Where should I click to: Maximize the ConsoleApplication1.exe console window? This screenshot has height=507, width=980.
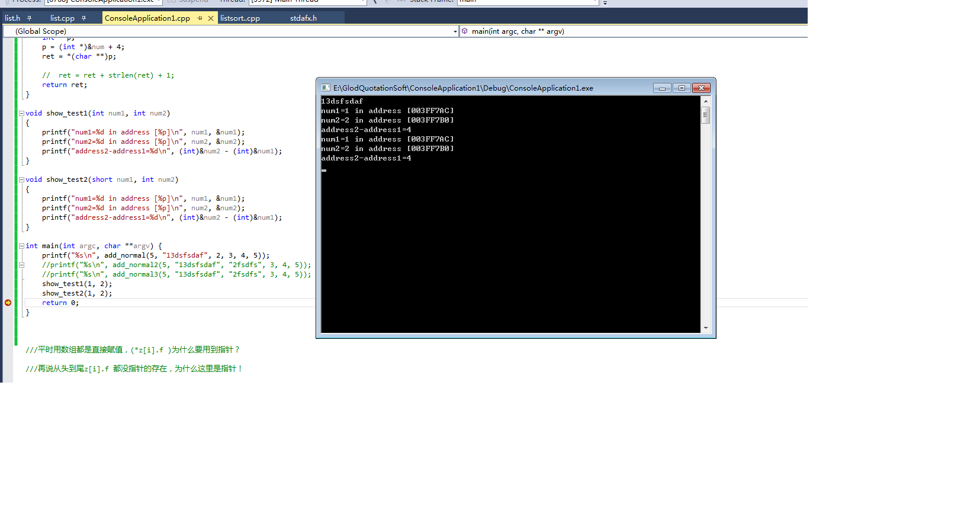point(682,88)
